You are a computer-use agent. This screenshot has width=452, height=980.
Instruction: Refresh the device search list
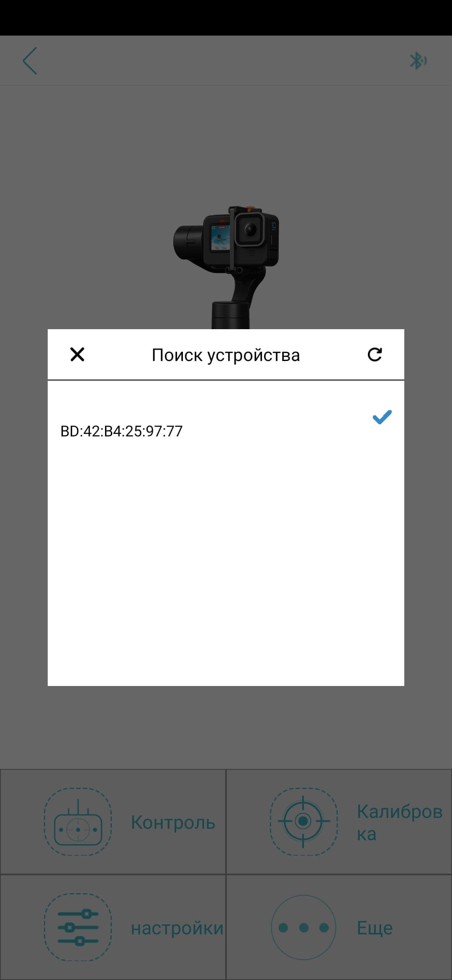[x=375, y=354]
